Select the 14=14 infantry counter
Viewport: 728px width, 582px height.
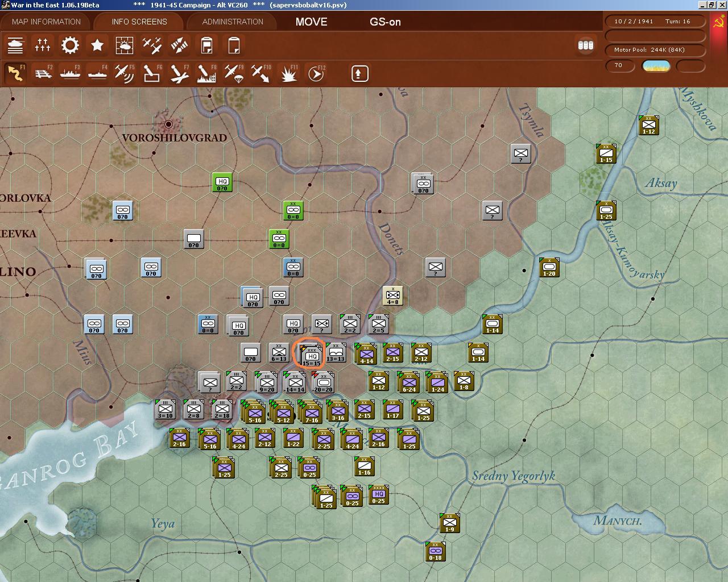(295, 382)
